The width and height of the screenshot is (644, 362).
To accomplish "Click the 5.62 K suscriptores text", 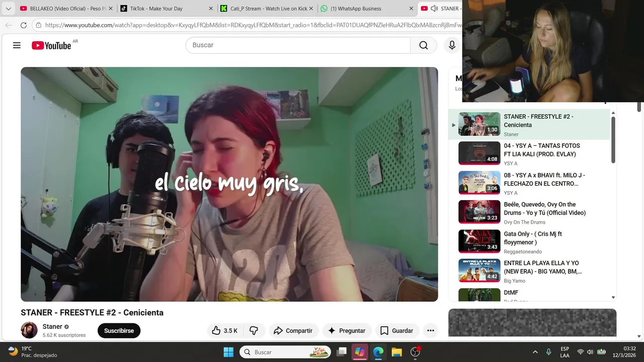I will [x=64, y=335].
